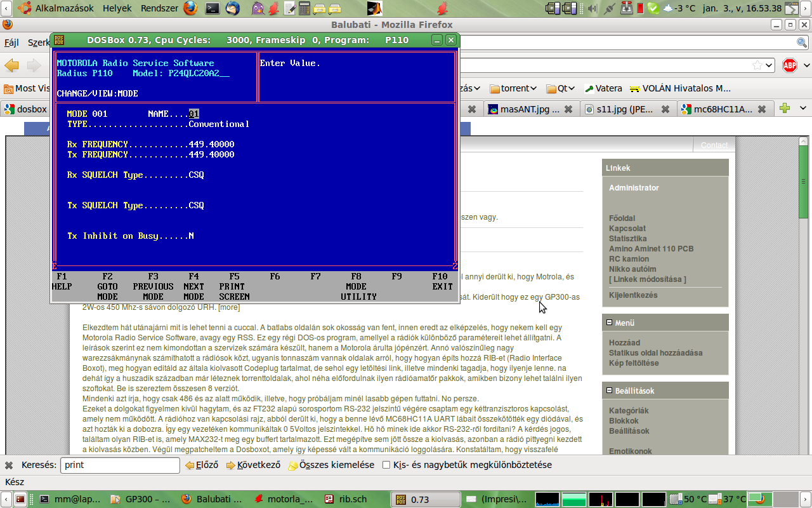Screen dimensions: 812x508
Task: Click the Firefox back arrow button
Action: pyautogui.click(x=12, y=65)
